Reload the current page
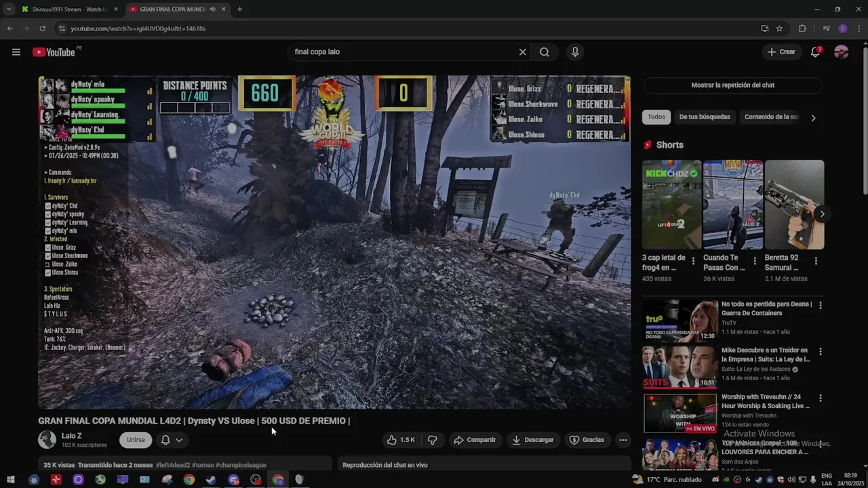868x488 pixels. coord(42,28)
